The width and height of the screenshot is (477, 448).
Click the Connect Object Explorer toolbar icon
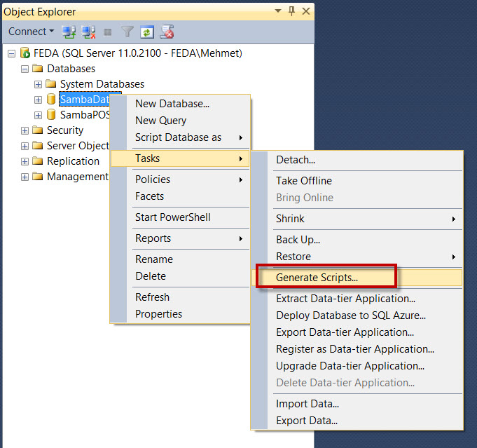(68, 32)
